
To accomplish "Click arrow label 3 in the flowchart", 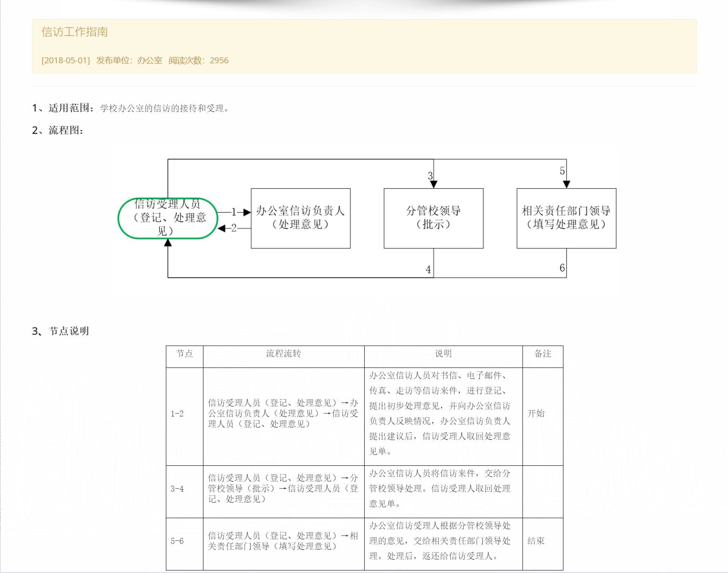I will point(430,176).
